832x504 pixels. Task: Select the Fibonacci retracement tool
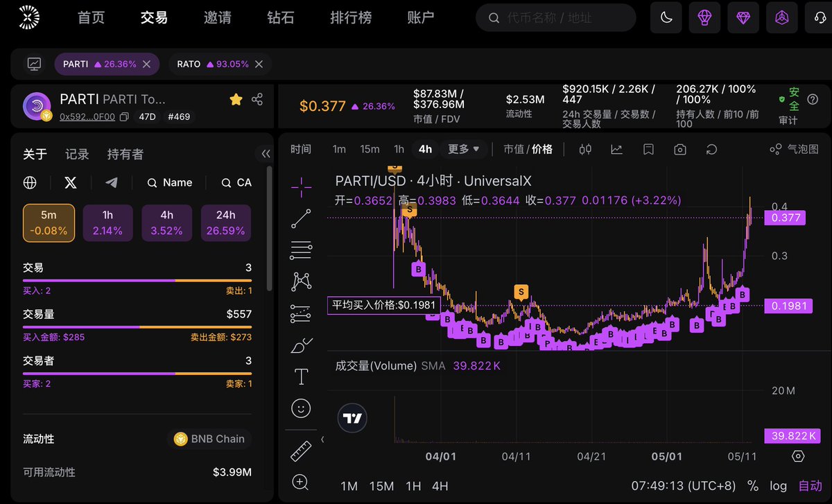(301, 250)
